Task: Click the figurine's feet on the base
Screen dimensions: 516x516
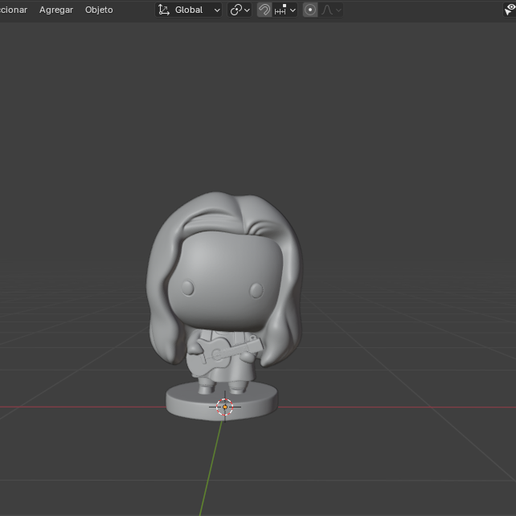Action: pyautogui.click(x=222, y=387)
